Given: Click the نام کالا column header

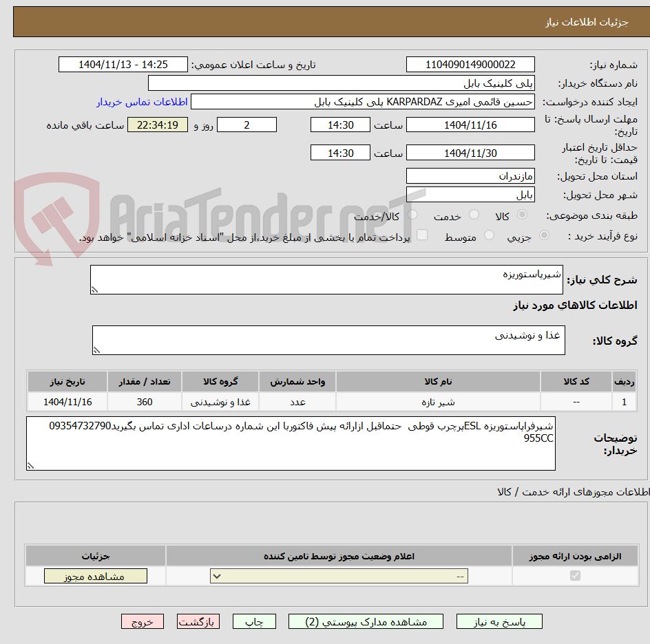Looking at the screenshot, I should [x=438, y=381].
